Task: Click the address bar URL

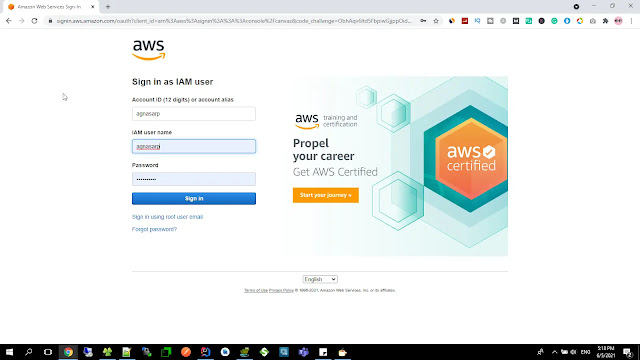Action: click(233, 21)
